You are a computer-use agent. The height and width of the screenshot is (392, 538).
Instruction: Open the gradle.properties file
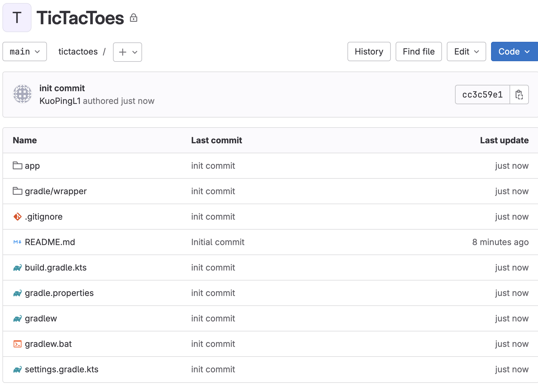click(x=59, y=293)
